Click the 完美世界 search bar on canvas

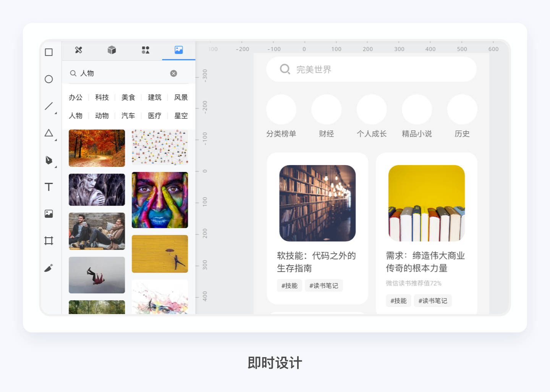(x=371, y=70)
